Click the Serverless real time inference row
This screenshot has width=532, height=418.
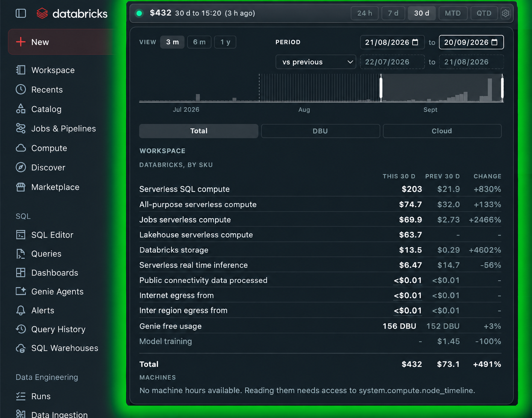point(320,265)
